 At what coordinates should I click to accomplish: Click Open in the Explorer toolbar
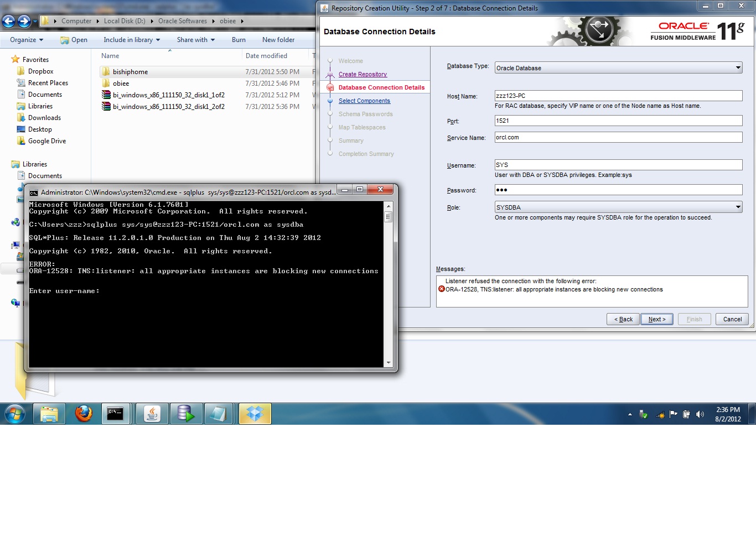(x=74, y=40)
